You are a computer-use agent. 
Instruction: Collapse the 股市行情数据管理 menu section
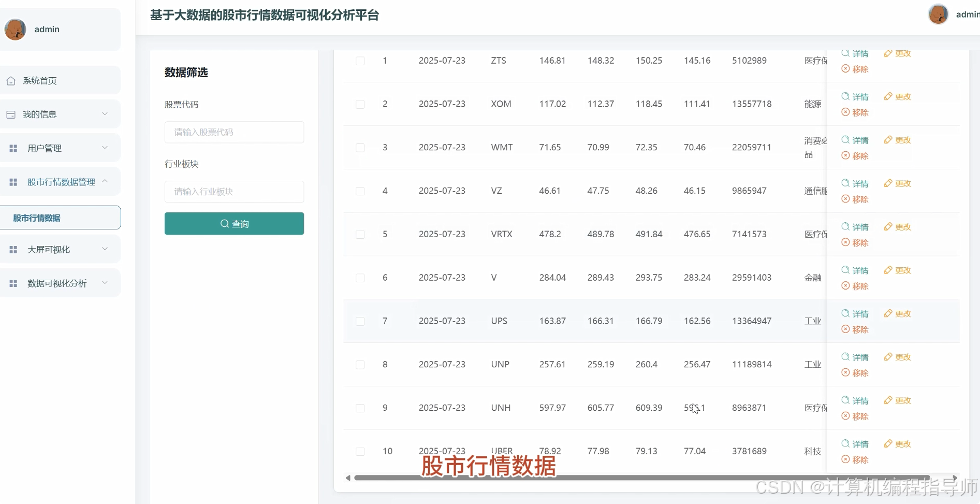pyautogui.click(x=61, y=182)
